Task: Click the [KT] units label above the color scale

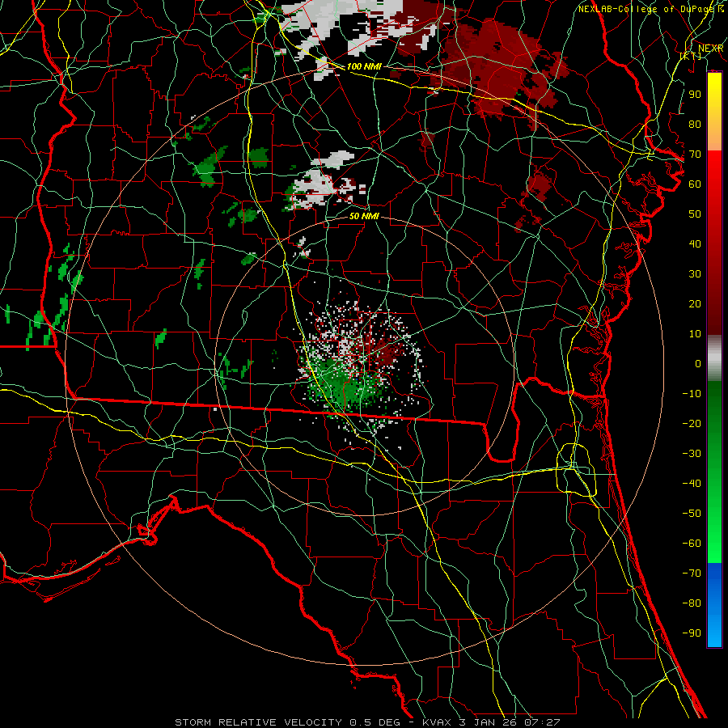Action: tap(691, 56)
